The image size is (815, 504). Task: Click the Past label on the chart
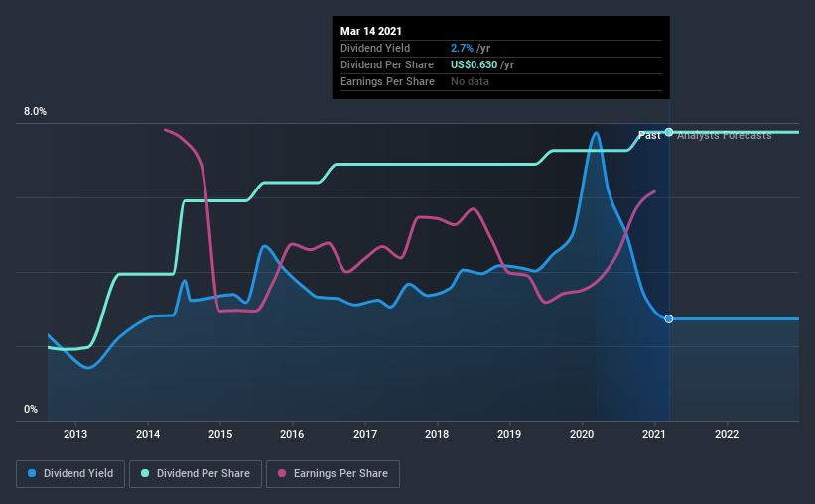pyautogui.click(x=649, y=135)
